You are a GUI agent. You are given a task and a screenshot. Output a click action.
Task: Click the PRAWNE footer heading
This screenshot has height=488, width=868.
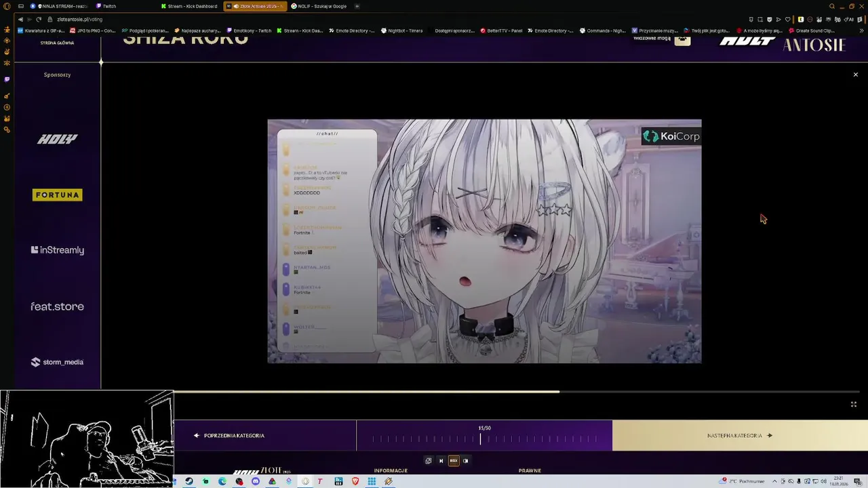(x=530, y=470)
